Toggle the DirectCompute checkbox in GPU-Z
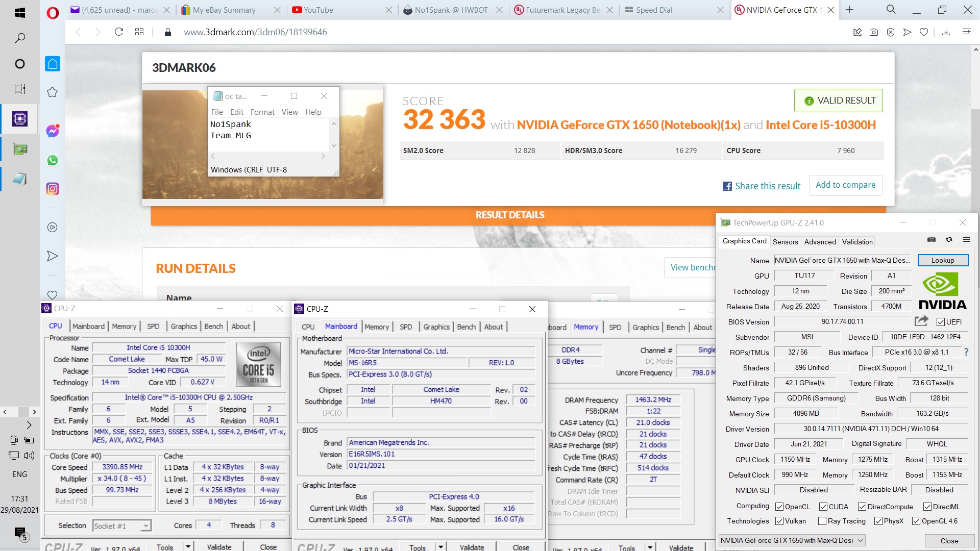This screenshot has height=551, width=980. (862, 507)
